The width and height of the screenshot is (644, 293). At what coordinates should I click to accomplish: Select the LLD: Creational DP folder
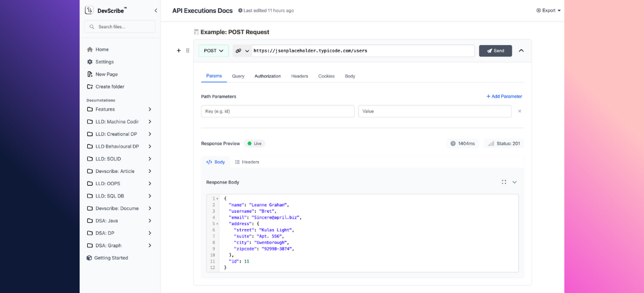coord(120,134)
